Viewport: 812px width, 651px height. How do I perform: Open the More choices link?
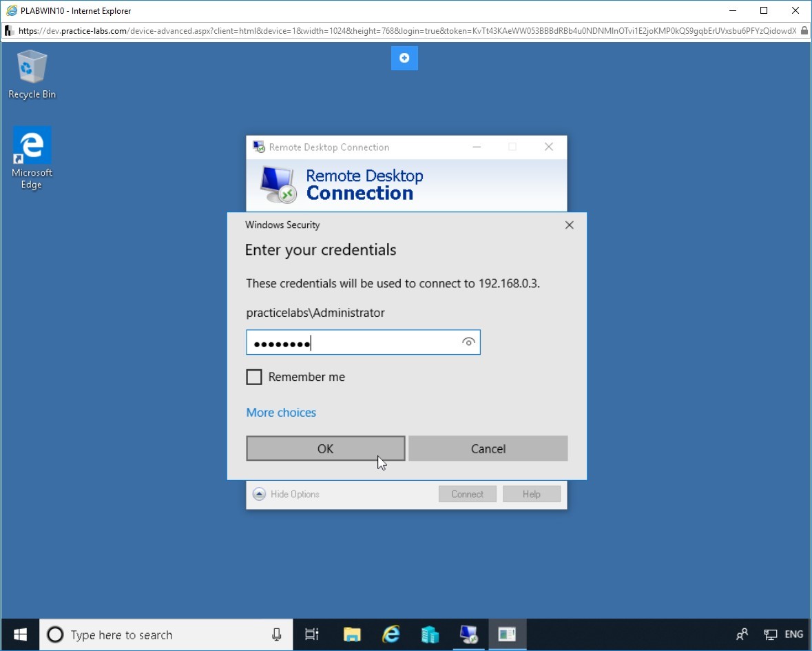point(281,413)
